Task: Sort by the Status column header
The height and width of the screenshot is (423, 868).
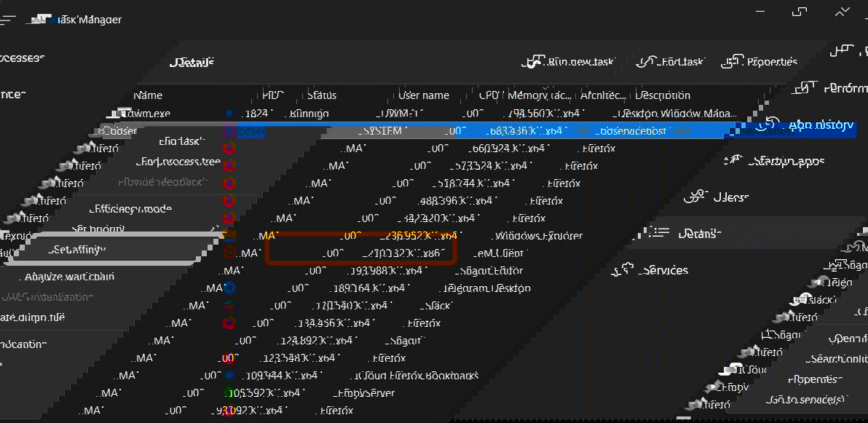Action: click(322, 95)
